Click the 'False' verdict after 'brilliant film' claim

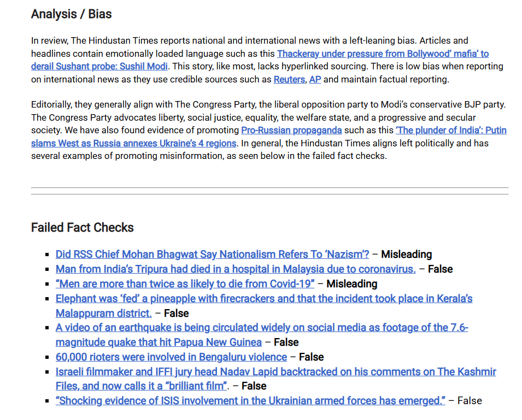[x=254, y=386]
